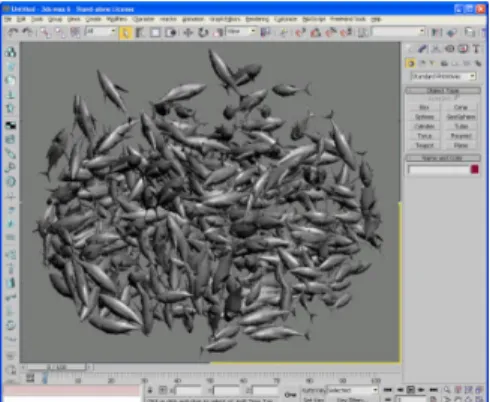Choose the Select and Move tool
This screenshot has height=402, width=490.
tap(188, 33)
